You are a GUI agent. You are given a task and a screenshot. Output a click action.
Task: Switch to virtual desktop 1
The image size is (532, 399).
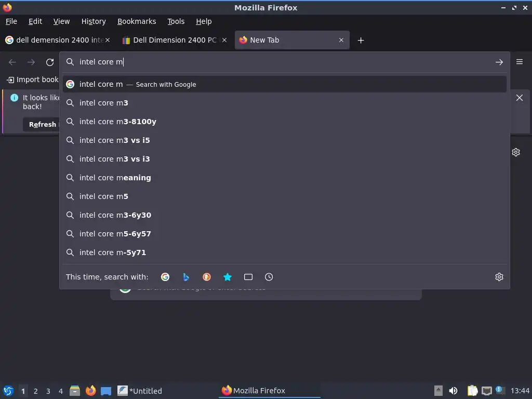click(x=23, y=391)
